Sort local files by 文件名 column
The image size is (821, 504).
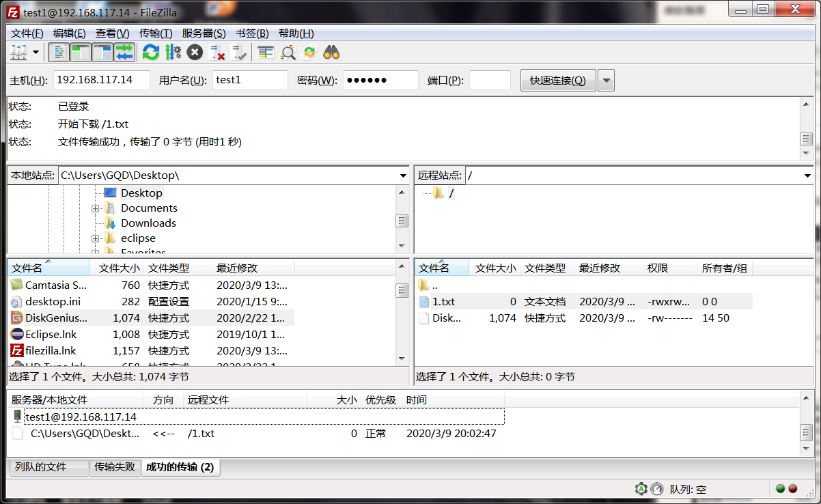point(48,268)
